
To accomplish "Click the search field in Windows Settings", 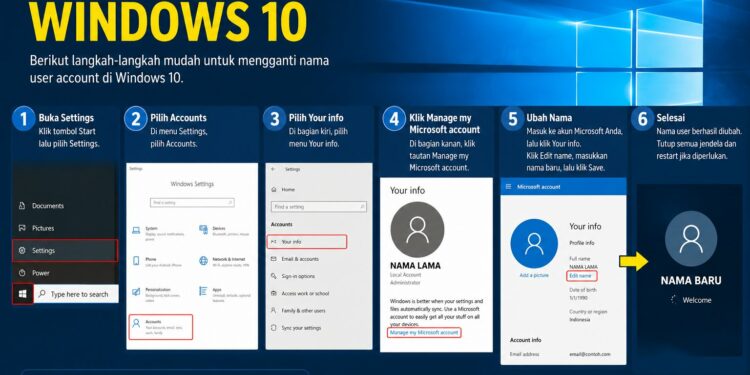I will (192, 203).
